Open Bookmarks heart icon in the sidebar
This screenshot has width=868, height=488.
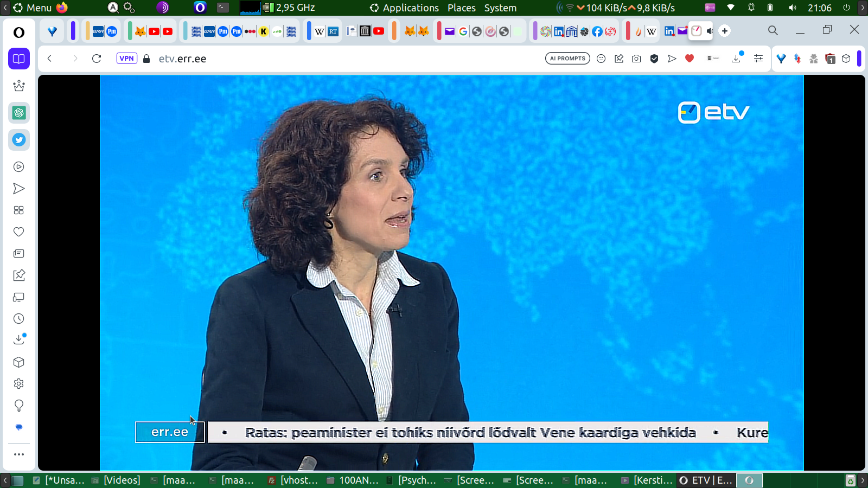[x=19, y=232]
